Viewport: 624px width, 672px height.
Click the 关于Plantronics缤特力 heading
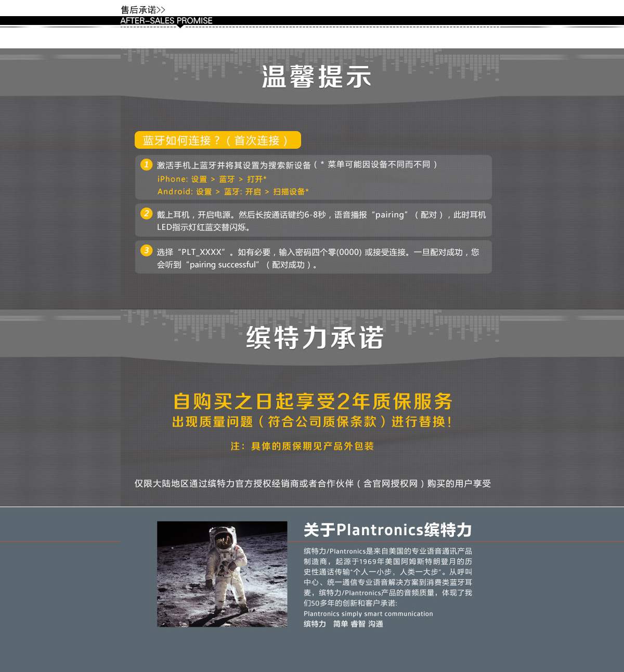[388, 530]
